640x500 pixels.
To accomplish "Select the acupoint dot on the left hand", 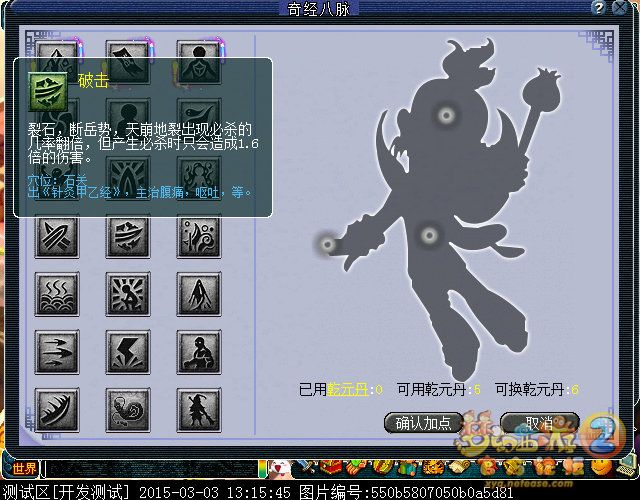I will coord(327,244).
